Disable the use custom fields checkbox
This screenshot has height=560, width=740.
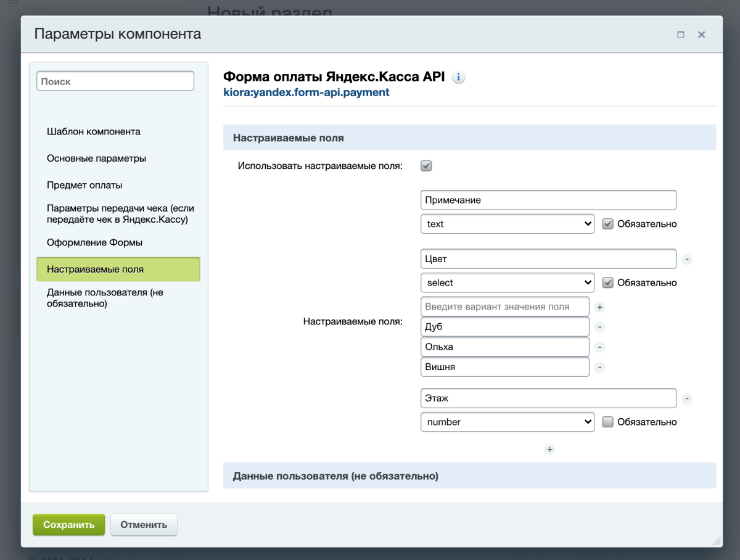426,166
